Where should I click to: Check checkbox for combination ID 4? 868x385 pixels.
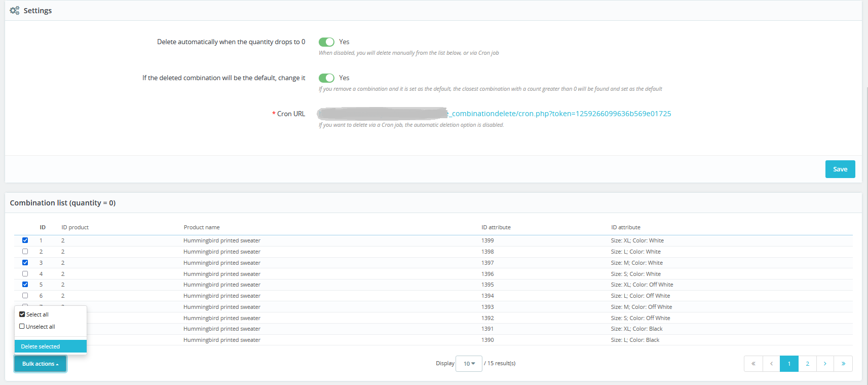[25, 274]
